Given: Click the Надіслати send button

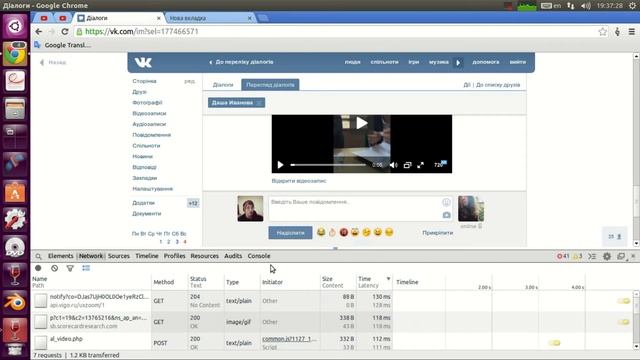Looking at the screenshot, I should 290,233.
